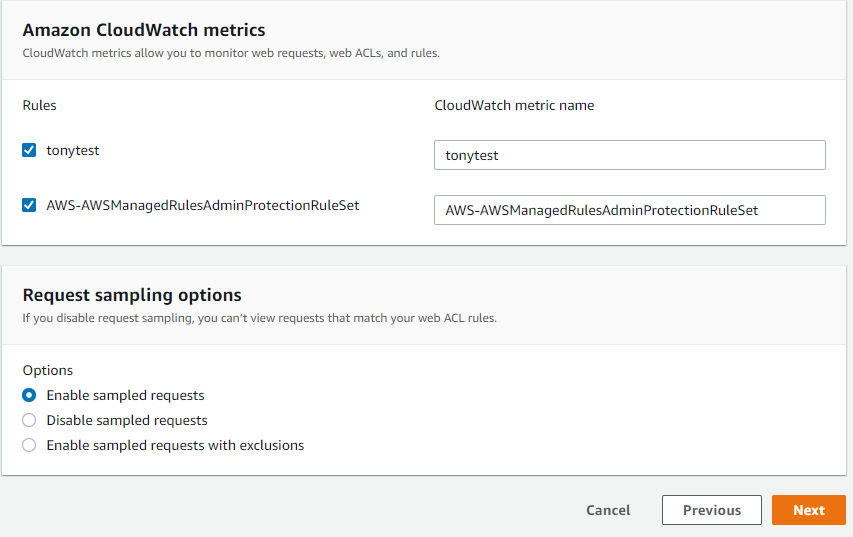Proceed with the orange Next button
The width and height of the screenshot is (853, 537).
[x=808, y=510]
